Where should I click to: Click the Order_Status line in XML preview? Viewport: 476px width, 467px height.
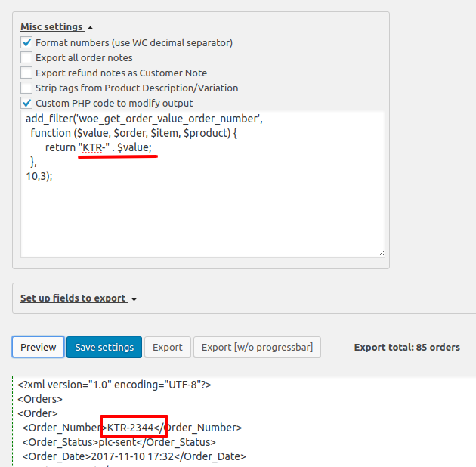(119, 442)
